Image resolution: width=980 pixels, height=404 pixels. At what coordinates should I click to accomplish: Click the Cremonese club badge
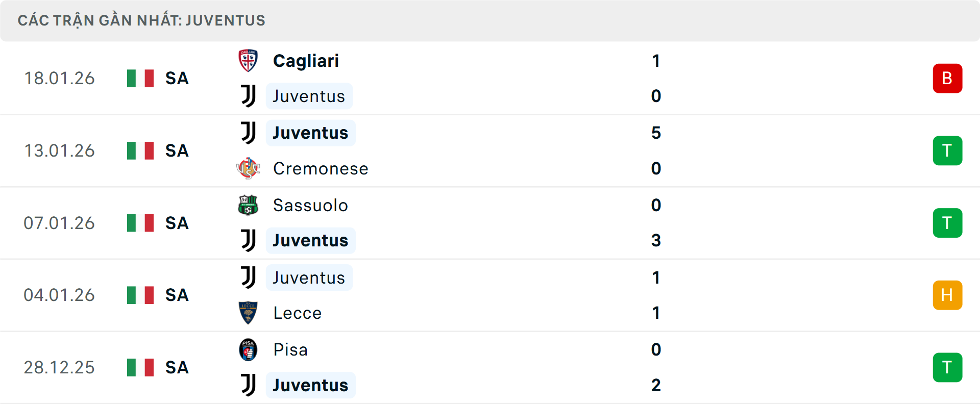coord(248,168)
